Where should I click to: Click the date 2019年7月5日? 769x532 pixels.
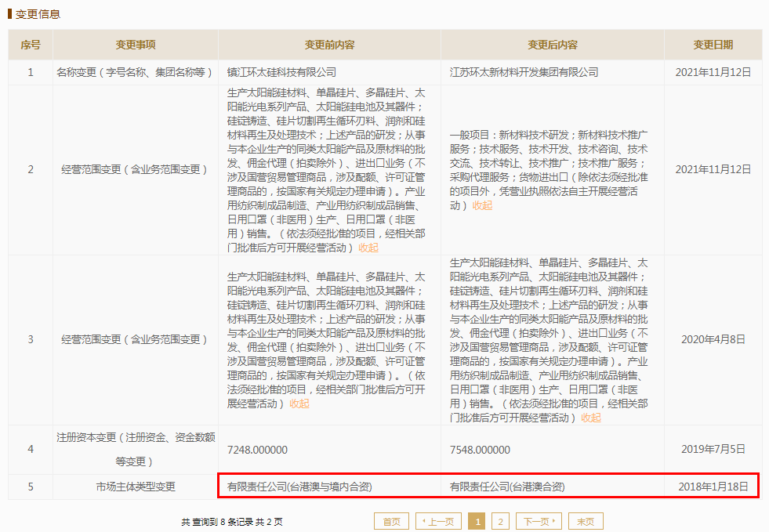pyautogui.click(x=713, y=449)
